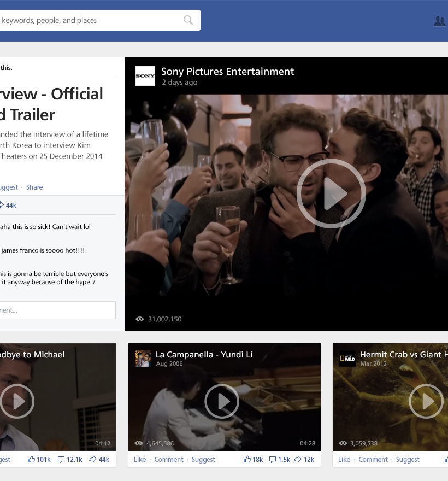Play the Hermit Crab video
448x481 pixels.
point(426,401)
